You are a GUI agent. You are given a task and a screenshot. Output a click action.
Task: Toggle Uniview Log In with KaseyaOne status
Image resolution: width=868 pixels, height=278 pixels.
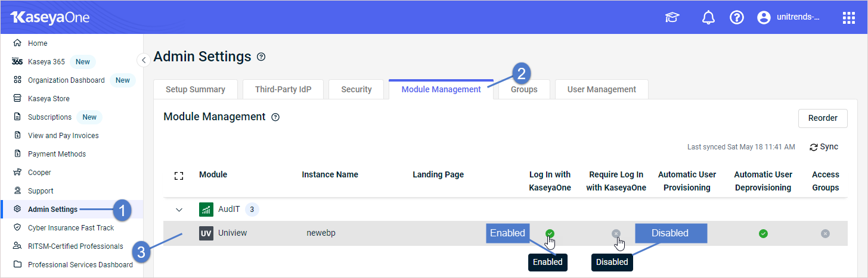tap(550, 233)
